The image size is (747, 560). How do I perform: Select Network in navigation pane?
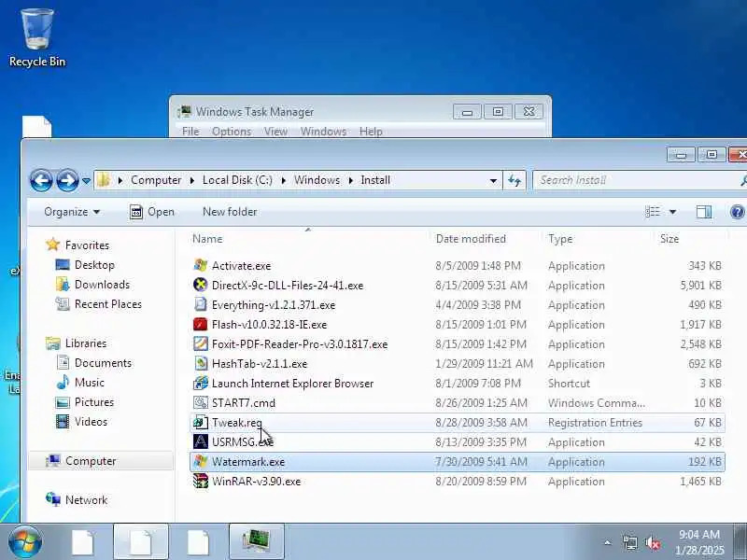pos(86,500)
